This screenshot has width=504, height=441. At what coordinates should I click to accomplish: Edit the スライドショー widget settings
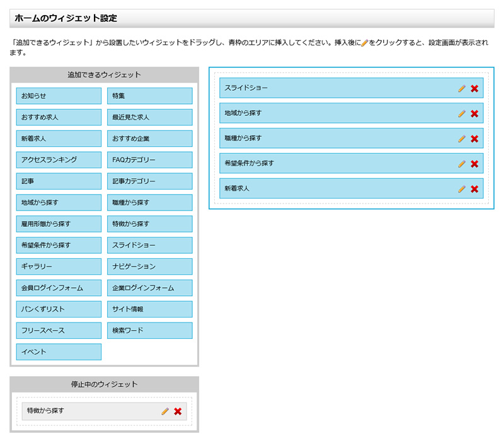point(461,88)
